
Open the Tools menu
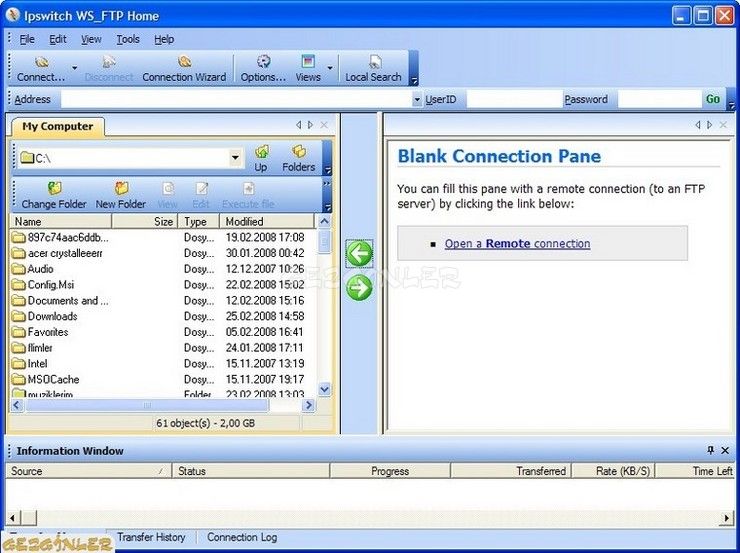(x=128, y=39)
